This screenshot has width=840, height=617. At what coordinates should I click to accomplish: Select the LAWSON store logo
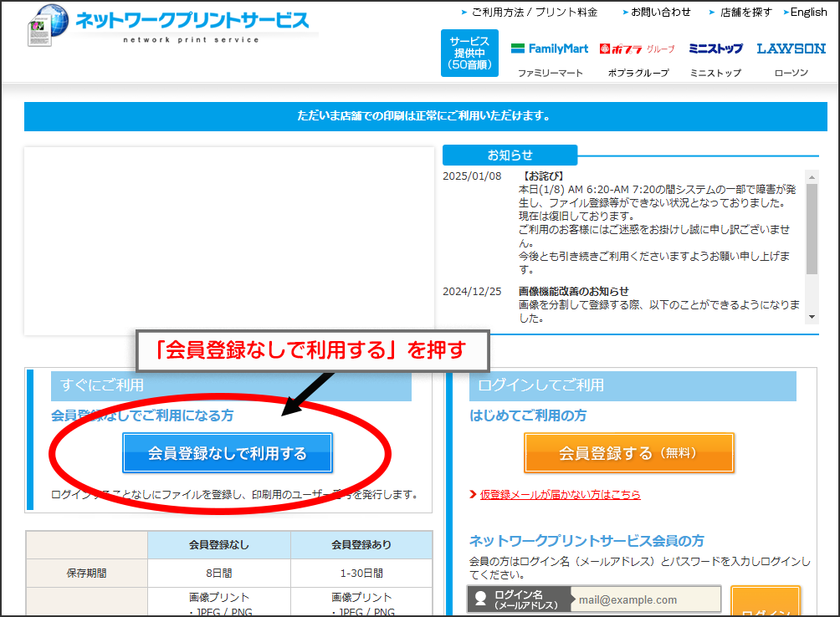point(791,48)
